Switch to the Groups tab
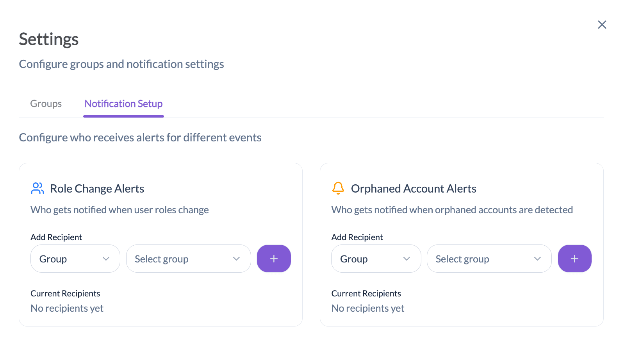Screen dimensions: 617x364 (x=46, y=104)
